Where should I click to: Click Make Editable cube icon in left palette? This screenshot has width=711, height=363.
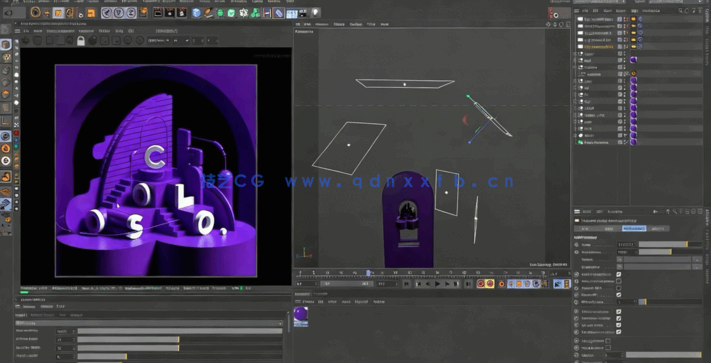6,44
